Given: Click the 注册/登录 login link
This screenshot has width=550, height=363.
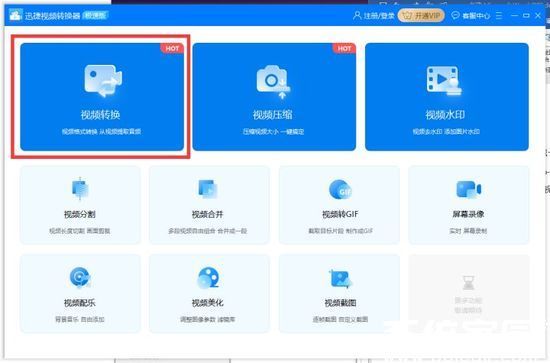Looking at the screenshot, I should click(374, 16).
